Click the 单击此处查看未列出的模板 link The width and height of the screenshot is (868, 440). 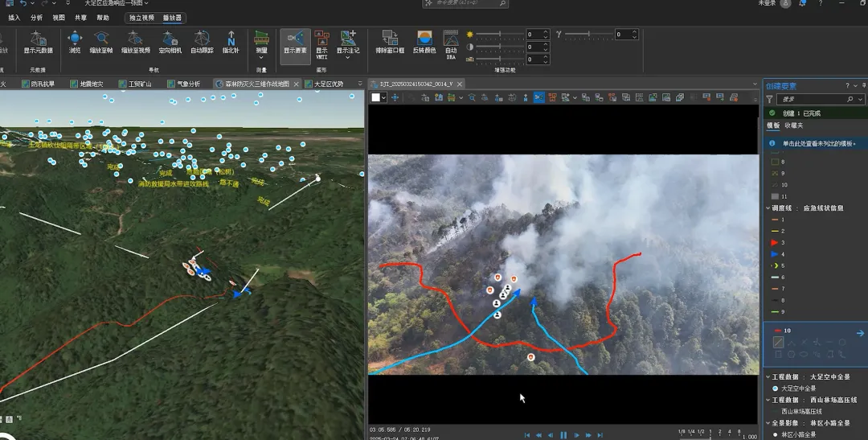[819, 143]
